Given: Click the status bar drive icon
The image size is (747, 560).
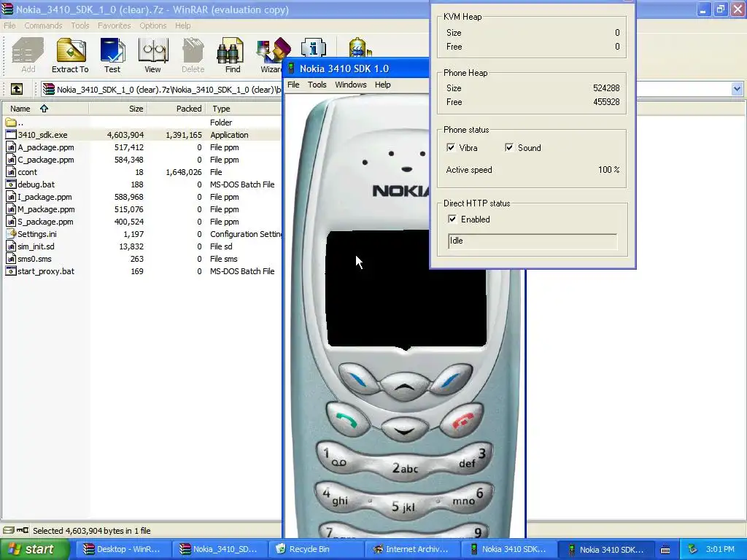Looking at the screenshot, I should (x=8, y=530).
